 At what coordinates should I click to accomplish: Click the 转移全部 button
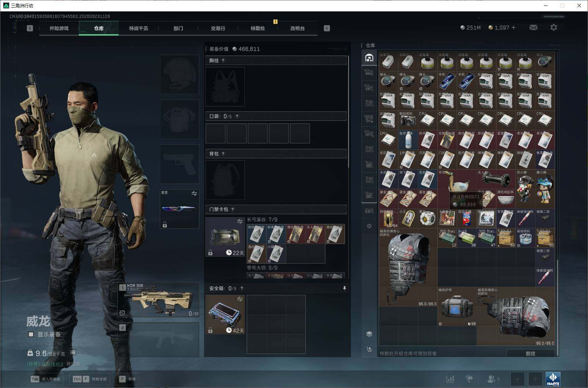pos(90,379)
